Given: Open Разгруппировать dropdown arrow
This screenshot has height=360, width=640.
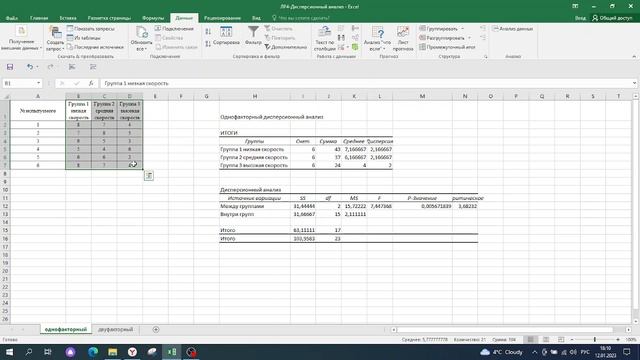Looking at the screenshot, I should pyautogui.click(x=469, y=38).
